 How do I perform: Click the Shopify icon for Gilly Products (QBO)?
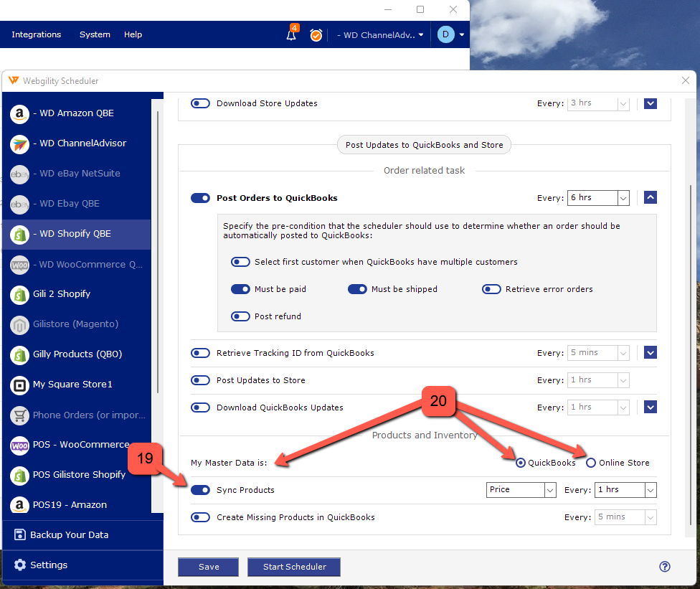(x=19, y=354)
